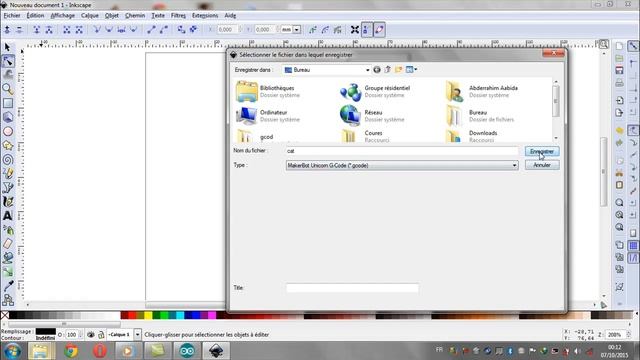Select the red color swatch in palette
This screenshot has height=360, width=640.
click(x=132, y=315)
